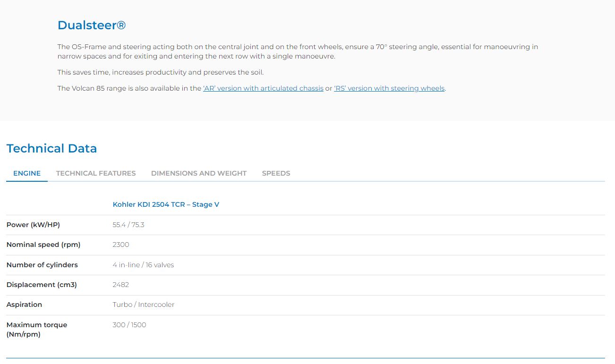
Task: Click the Maximum torque (Nm/rpm) label
Action: [37, 330]
